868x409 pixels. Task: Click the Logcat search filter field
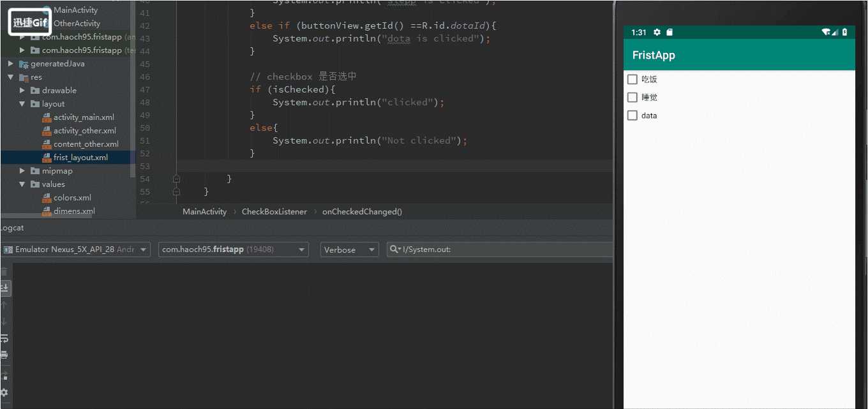501,249
